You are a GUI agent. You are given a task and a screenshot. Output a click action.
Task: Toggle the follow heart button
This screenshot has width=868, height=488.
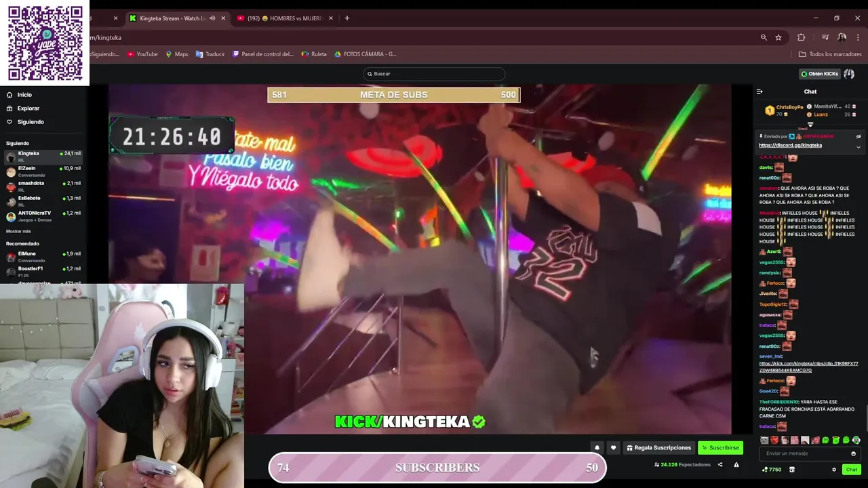[613, 447]
